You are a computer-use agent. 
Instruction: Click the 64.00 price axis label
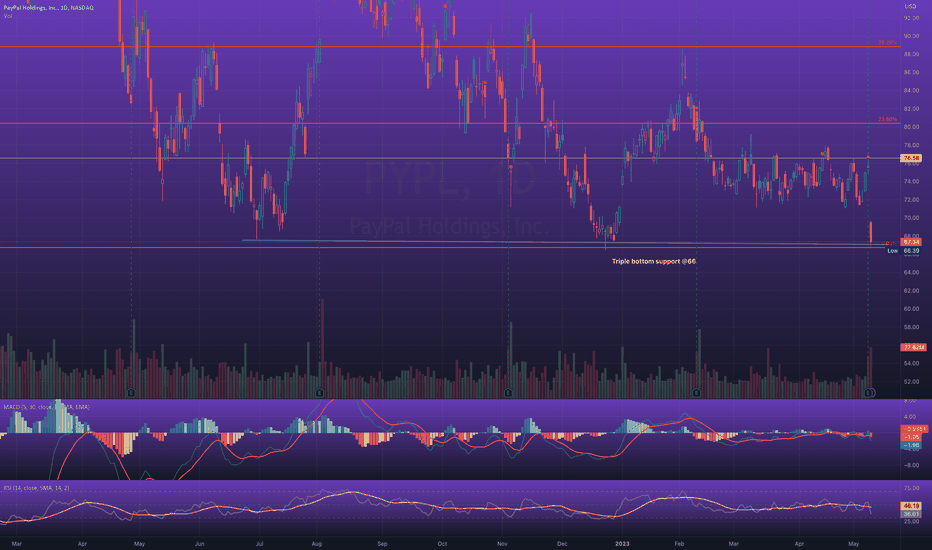[911, 272]
